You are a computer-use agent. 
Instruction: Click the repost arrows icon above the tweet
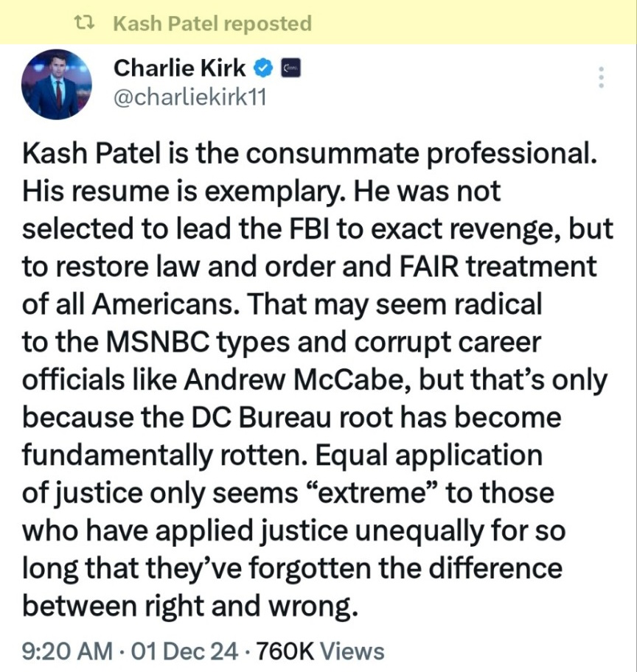[88, 24]
